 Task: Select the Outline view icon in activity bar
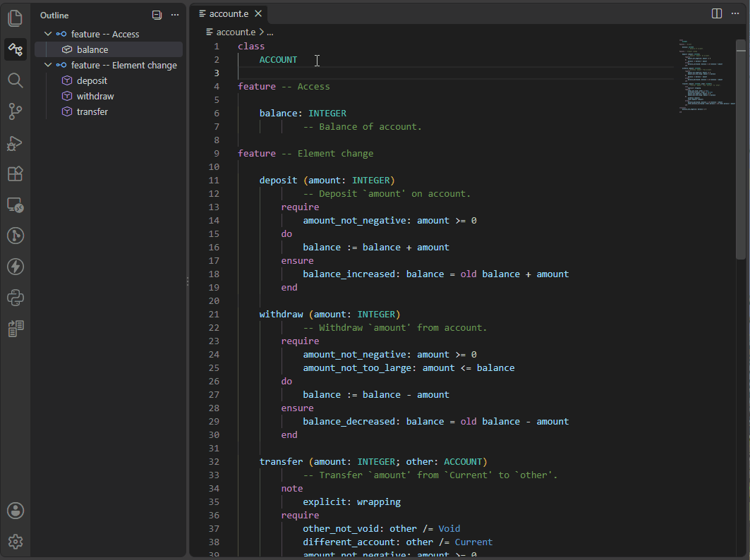pyautogui.click(x=16, y=49)
